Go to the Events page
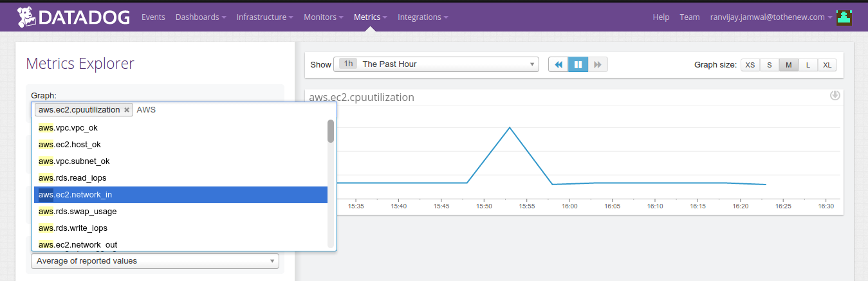Screen dimensions: 868x281 click(153, 17)
